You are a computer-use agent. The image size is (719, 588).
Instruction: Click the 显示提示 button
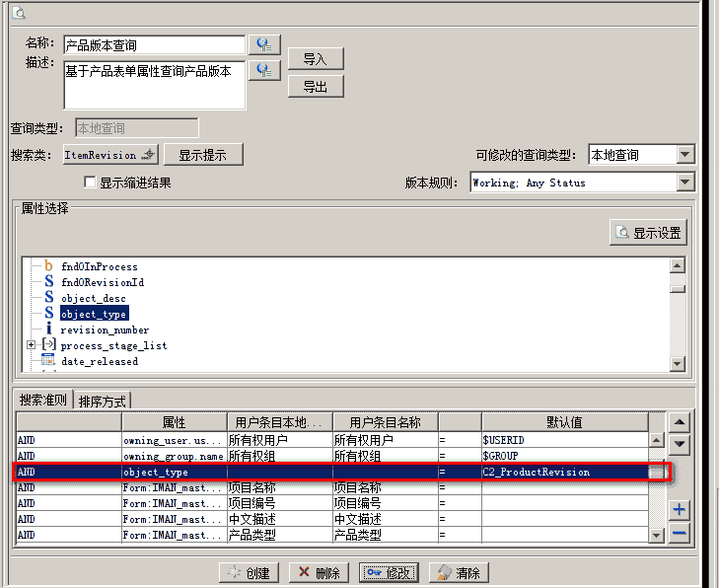coord(203,155)
